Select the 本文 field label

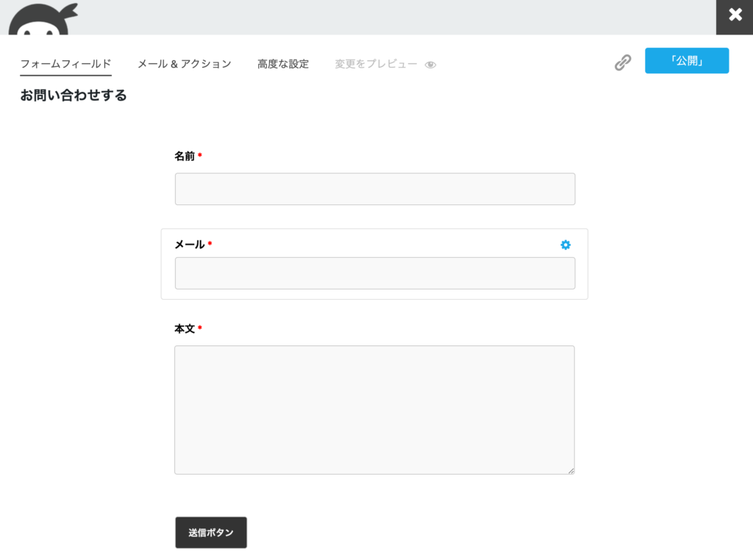(185, 329)
